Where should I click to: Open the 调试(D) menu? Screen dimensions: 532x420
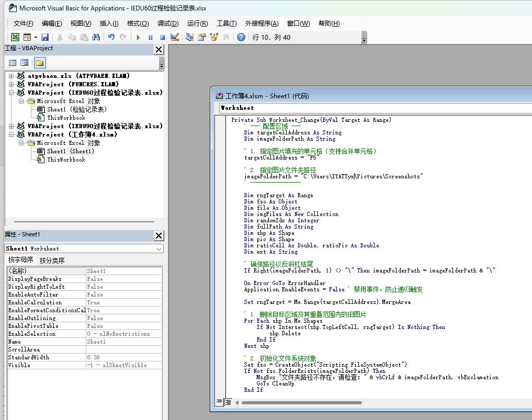click(x=167, y=24)
